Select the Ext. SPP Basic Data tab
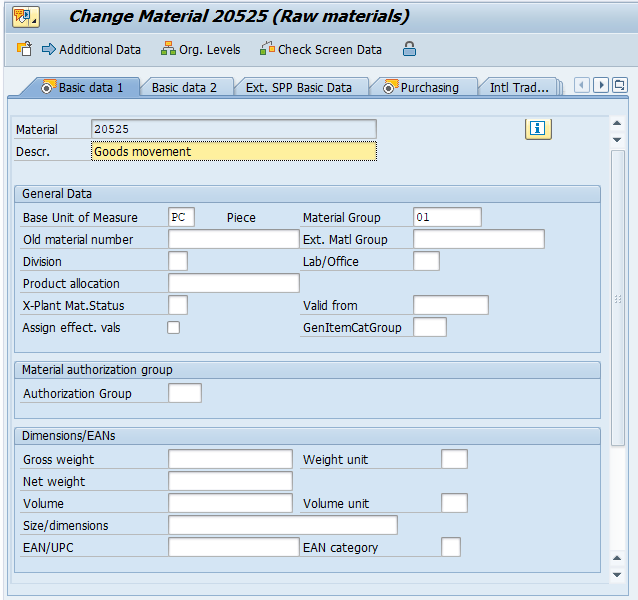Image resolution: width=638 pixels, height=600 pixels. point(298,87)
